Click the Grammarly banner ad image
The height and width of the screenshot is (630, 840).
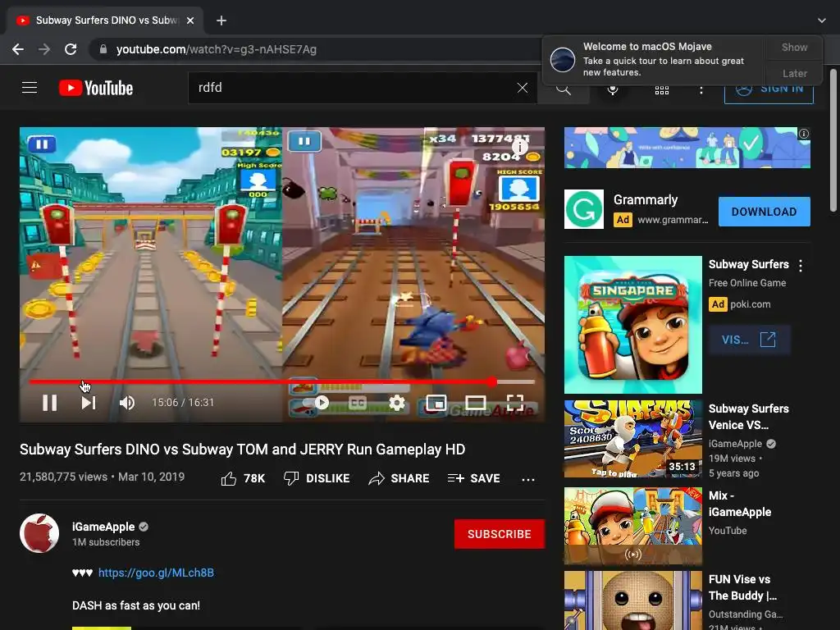coord(687,148)
